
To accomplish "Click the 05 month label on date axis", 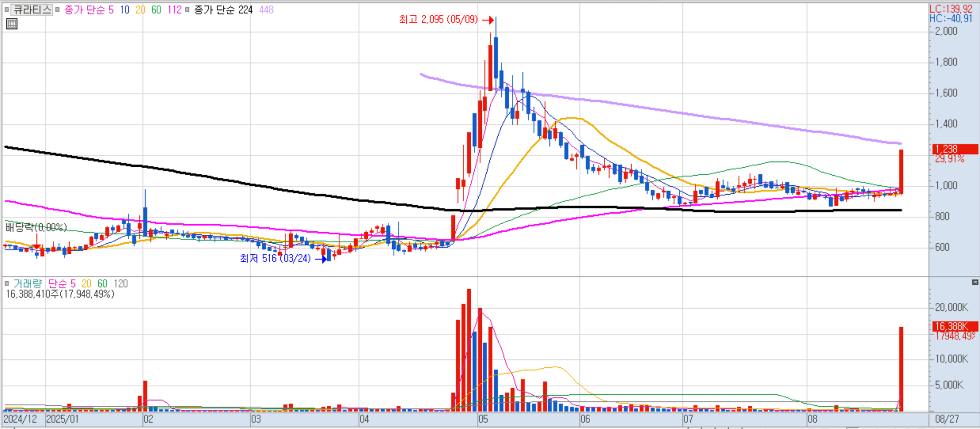I will [483, 419].
